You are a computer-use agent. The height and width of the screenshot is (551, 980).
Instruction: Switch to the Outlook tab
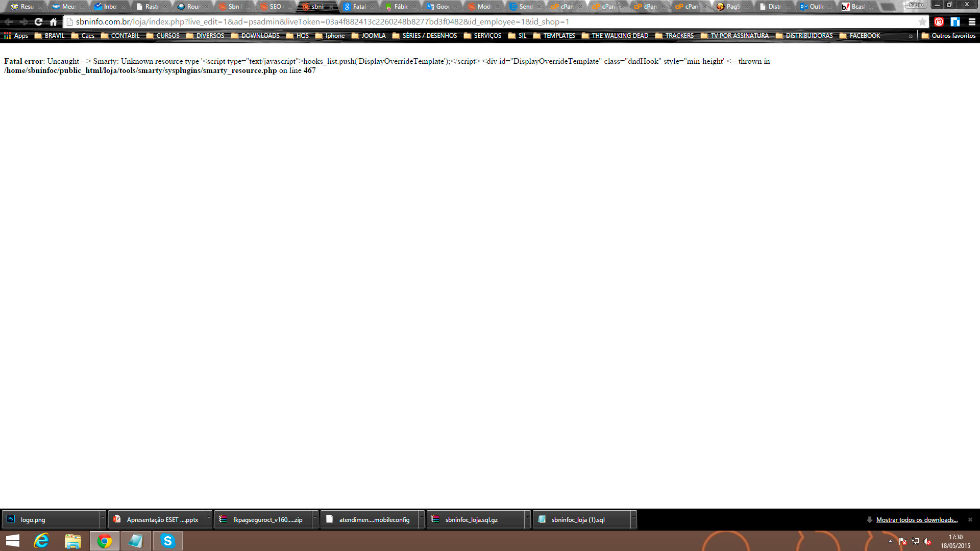(x=815, y=7)
